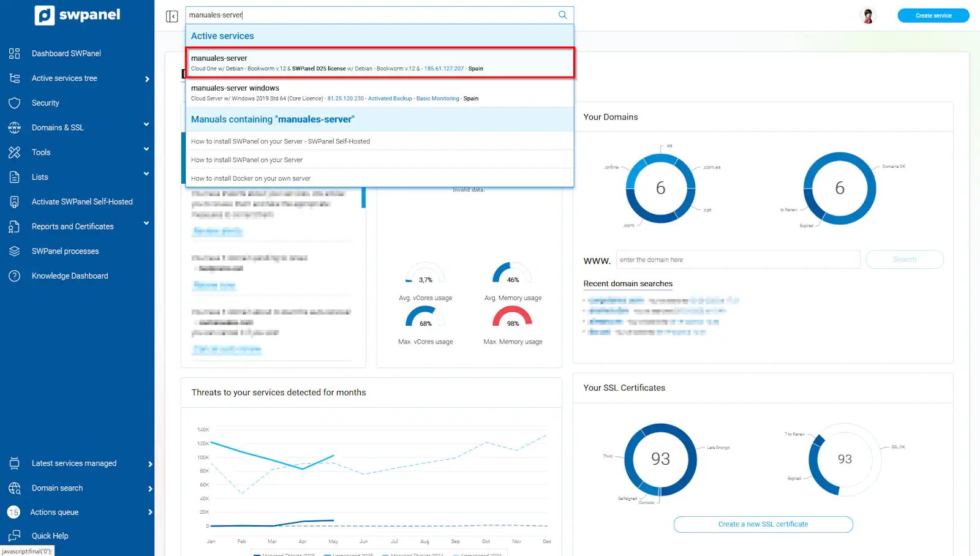Go to Activate SWPanel Self-Hosted
The image size is (980, 556).
(x=82, y=201)
